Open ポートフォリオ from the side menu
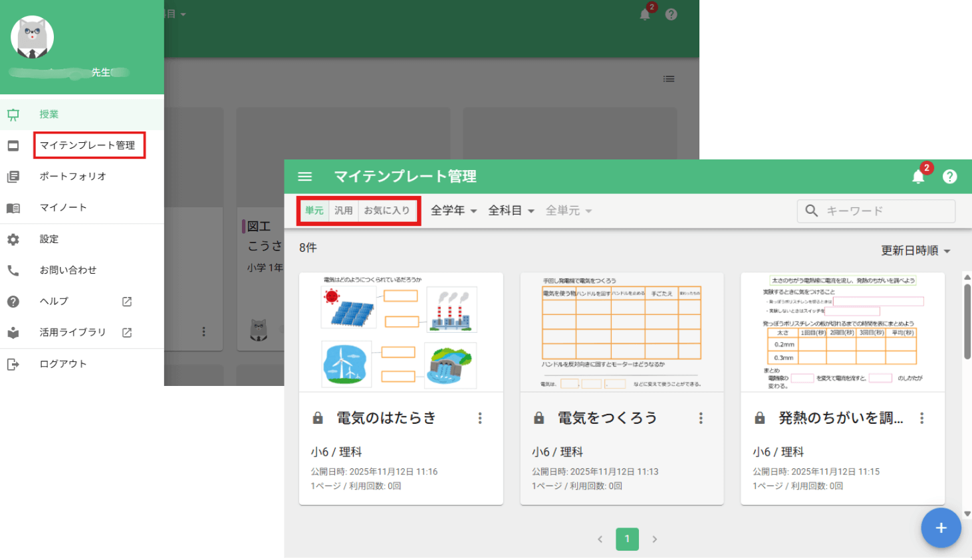This screenshot has width=972, height=560. [73, 177]
